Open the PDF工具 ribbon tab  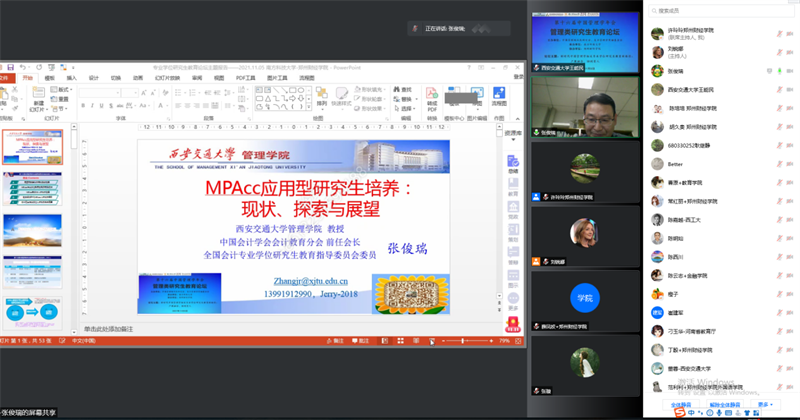tap(245, 77)
